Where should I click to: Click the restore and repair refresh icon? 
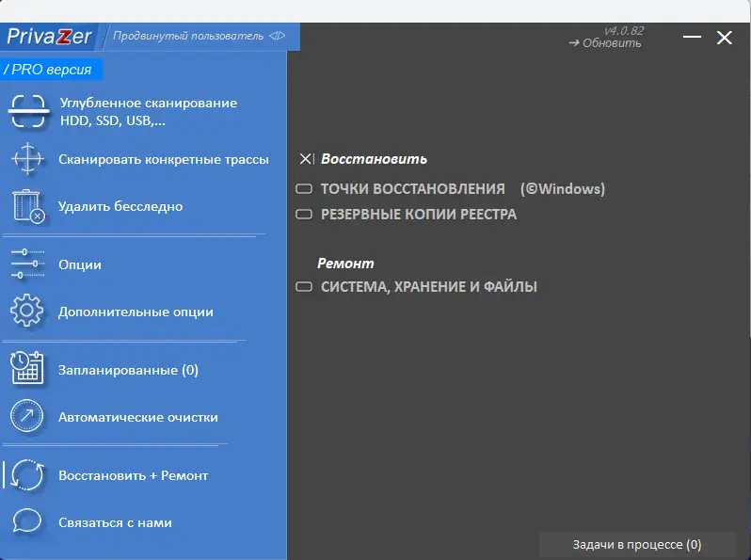[x=27, y=475]
